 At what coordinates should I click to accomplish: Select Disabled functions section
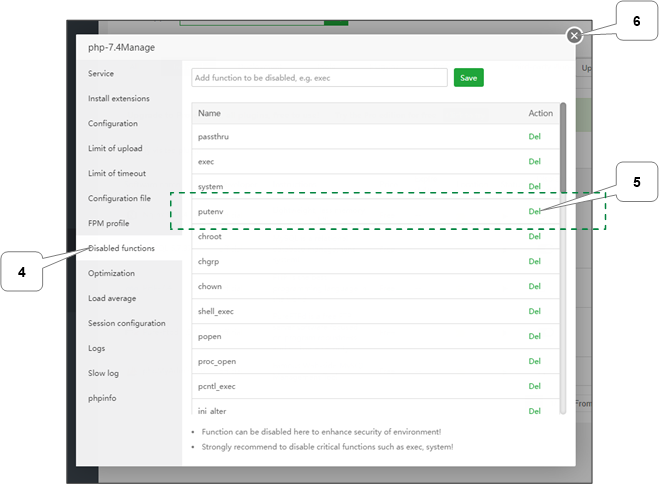tap(121, 248)
